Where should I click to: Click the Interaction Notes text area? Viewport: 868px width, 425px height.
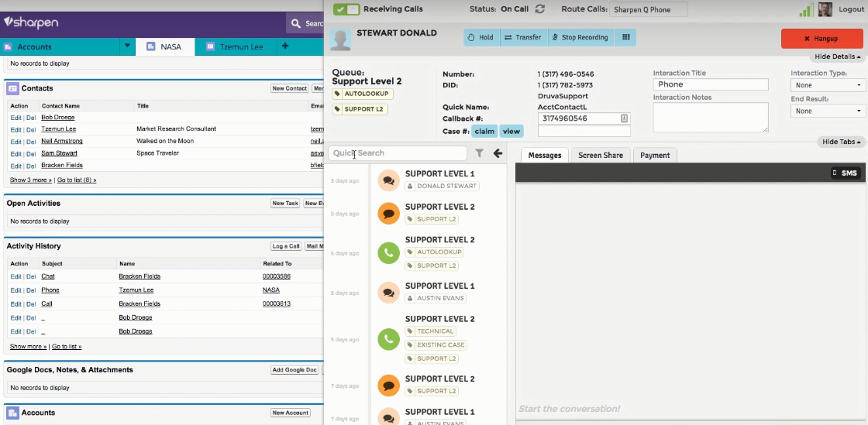click(x=711, y=117)
